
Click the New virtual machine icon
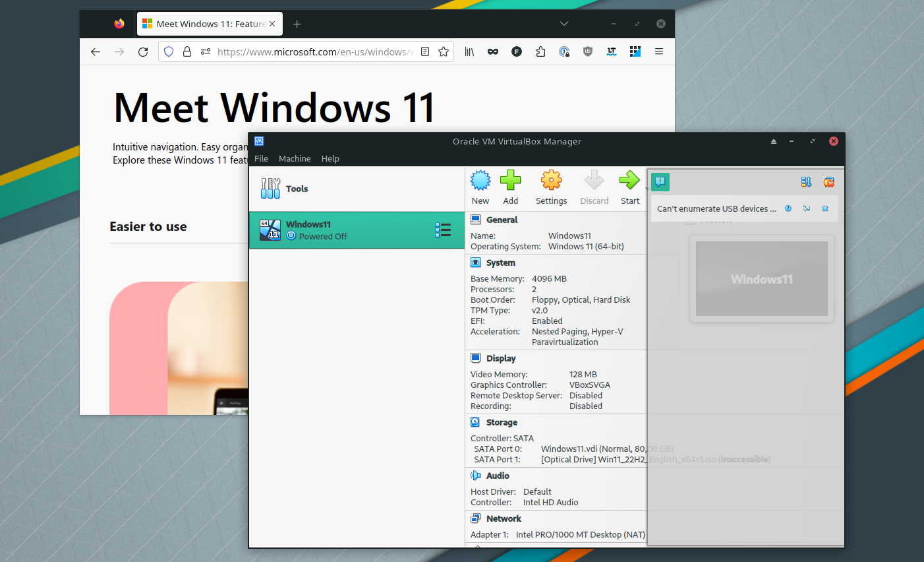(x=480, y=180)
